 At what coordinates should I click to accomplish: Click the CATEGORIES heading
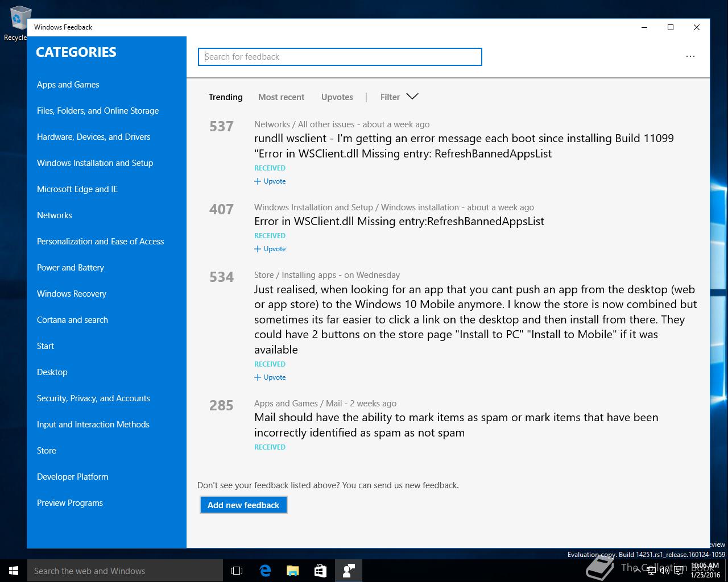pyautogui.click(x=76, y=52)
